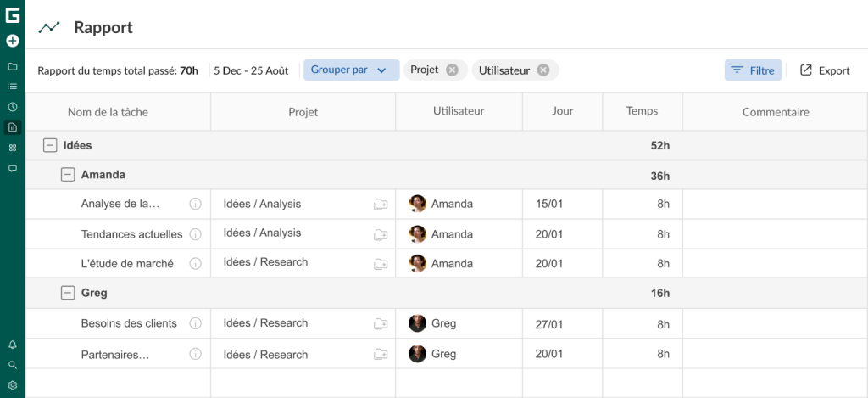The width and height of the screenshot is (868, 398).
Task: Click project folder icon in Partenaires… row
Action: pos(381,354)
